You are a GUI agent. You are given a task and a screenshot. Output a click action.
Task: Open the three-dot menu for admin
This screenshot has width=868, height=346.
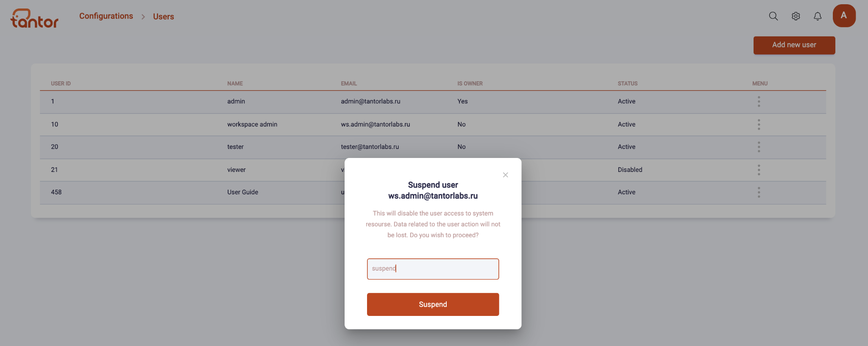[759, 102]
